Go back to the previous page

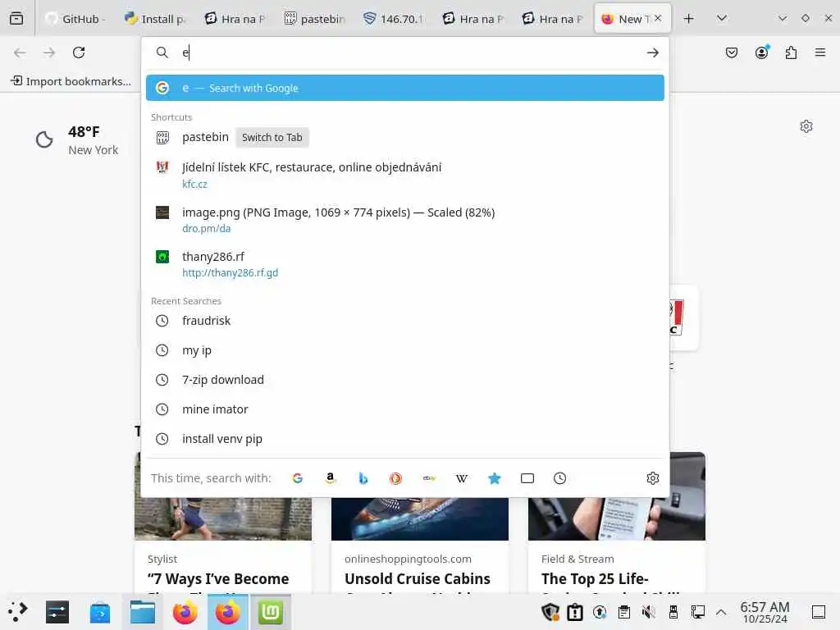click(20, 52)
